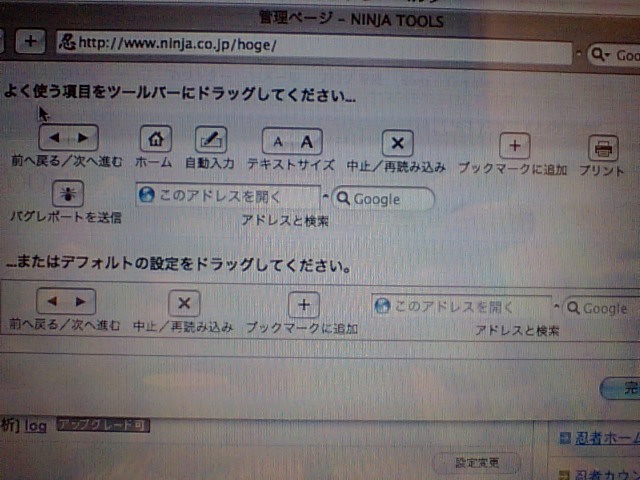Click the magnifier icon in the default set Google box
This screenshot has height=480, width=640.
coord(573,308)
